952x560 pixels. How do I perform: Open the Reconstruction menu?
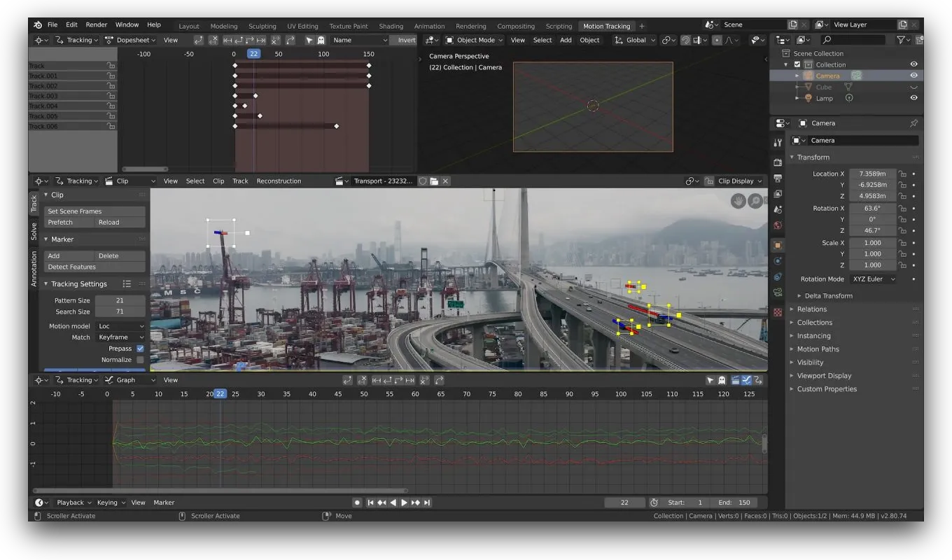point(279,181)
